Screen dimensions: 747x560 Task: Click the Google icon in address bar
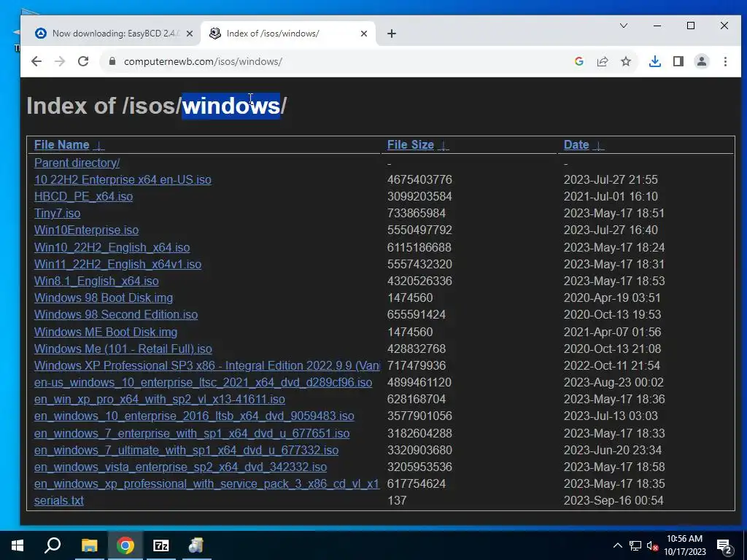coord(578,61)
